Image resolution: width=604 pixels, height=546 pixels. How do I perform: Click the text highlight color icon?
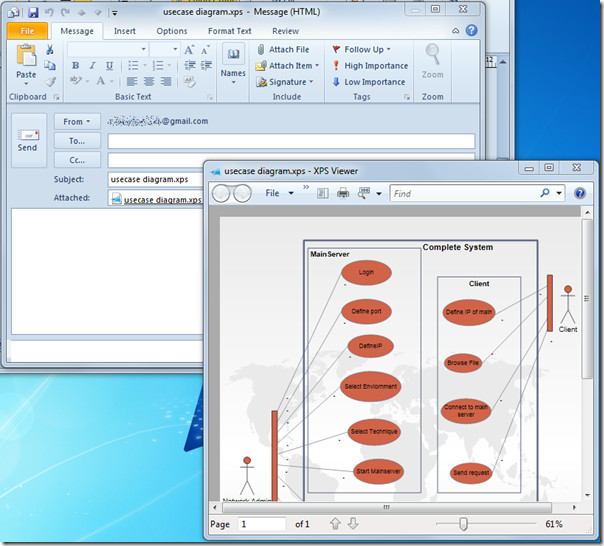[76, 81]
